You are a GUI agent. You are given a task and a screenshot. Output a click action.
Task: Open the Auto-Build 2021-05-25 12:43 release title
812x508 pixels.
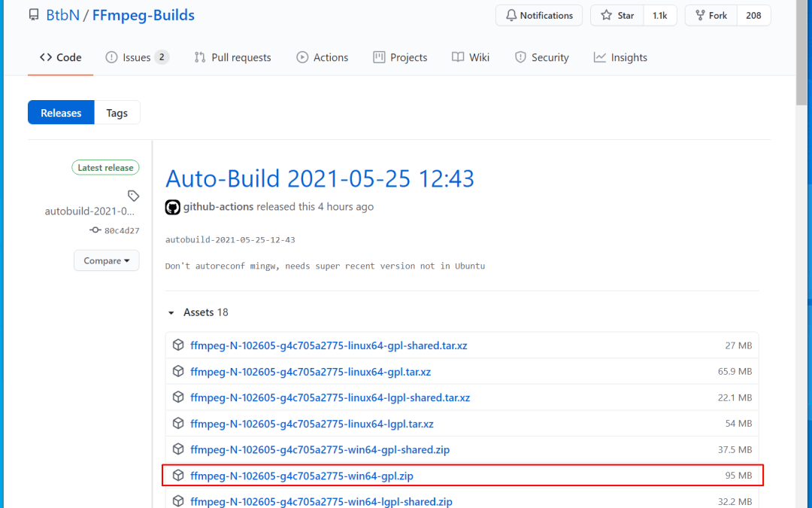click(320, 178)
